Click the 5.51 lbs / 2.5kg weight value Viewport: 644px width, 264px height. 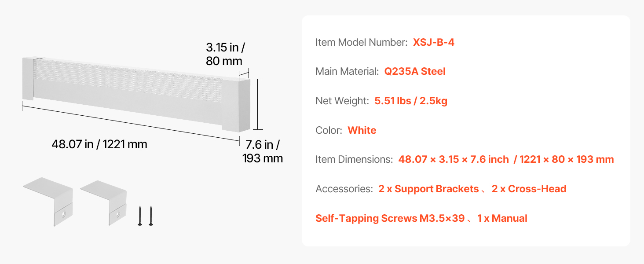tap(411, 101)
